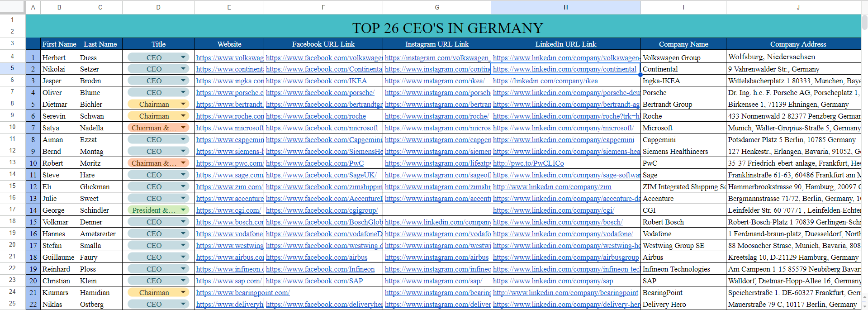Open the pwc.to/PwCLICo link

pyautogui.click(x=528, y=163)
